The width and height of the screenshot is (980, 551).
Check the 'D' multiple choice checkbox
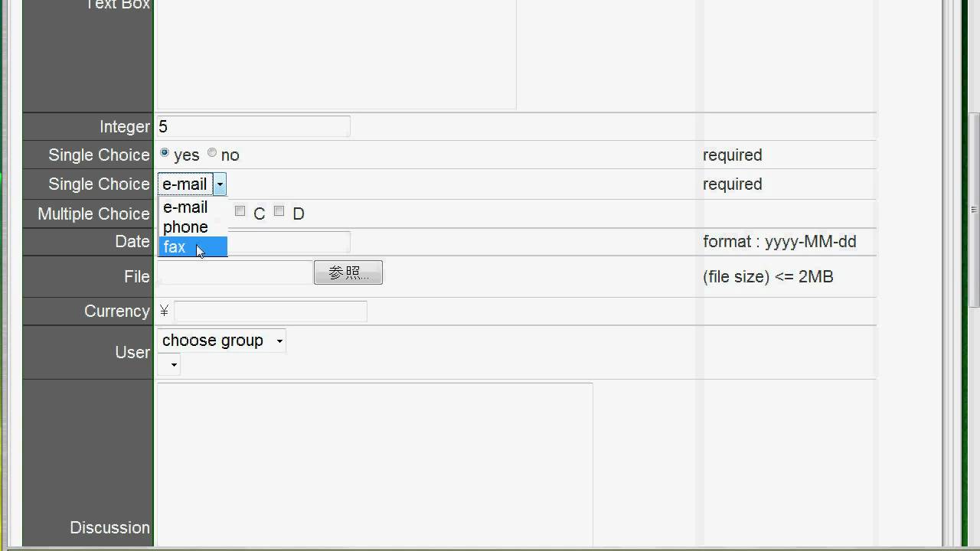279,211
